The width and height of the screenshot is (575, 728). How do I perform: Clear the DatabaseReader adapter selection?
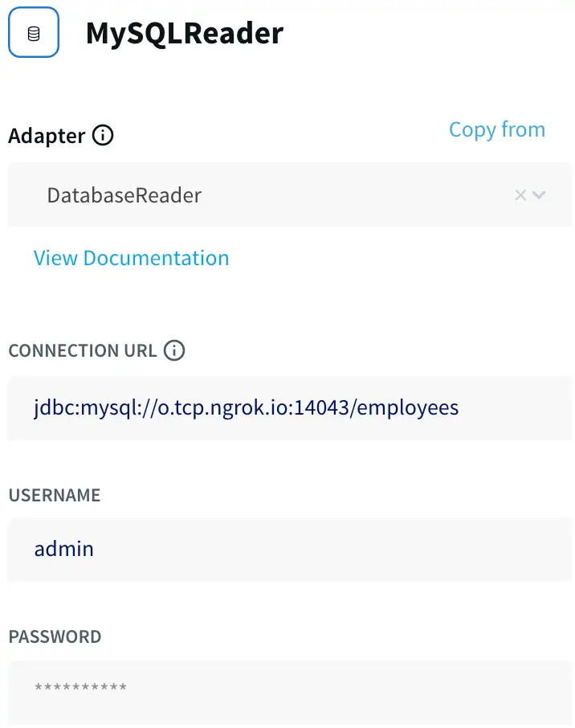pos(520,194)
